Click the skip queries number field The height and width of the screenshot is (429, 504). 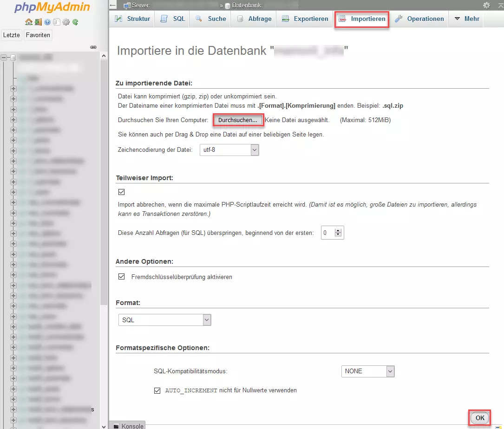click(328, 233)
